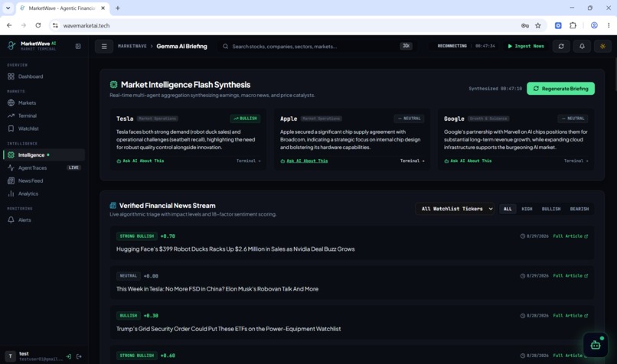The image size is (617, 364).
Task: Bookmark this page star icon
Action: point(538,25)
